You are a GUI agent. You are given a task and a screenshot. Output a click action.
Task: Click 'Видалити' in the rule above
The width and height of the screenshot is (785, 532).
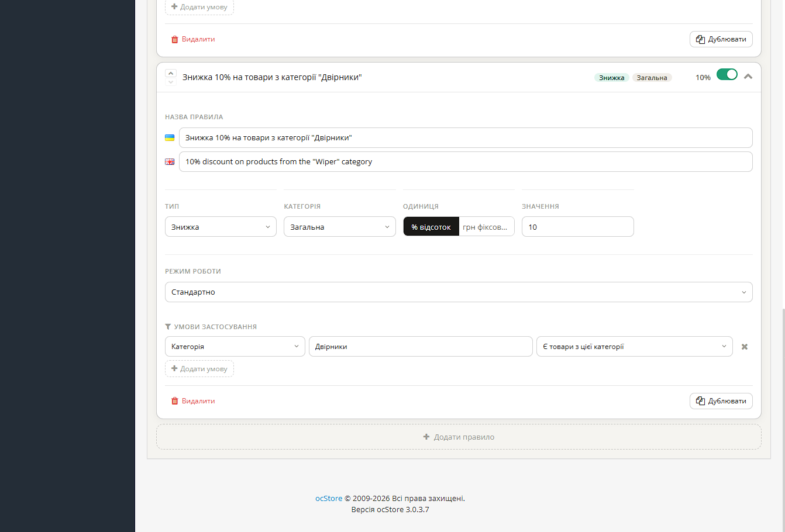[193, 39]
